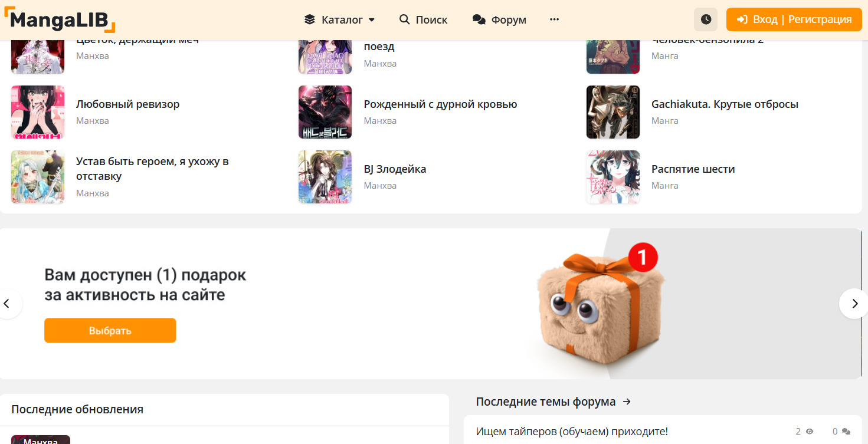
Task: Open Распятие шести title link
Action: coord(693,169)
